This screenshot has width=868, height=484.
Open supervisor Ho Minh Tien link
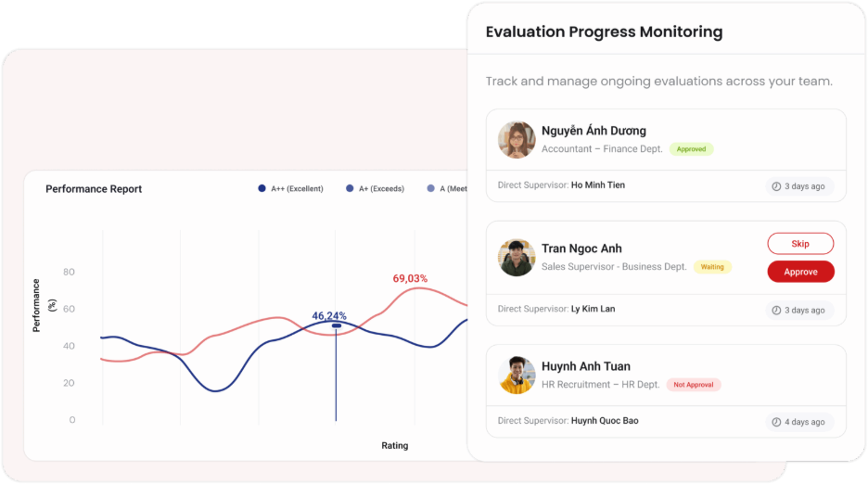[598, 185]
